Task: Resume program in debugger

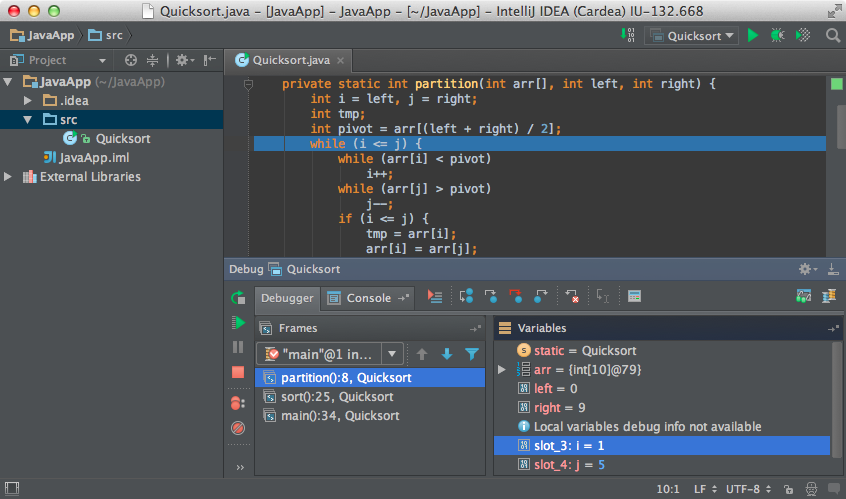Action: click(238, 323)
